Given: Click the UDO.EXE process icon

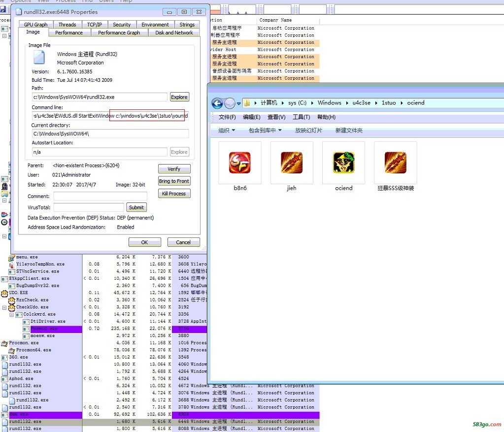Looking at the screenshot, I should click(x=5, y=293).
